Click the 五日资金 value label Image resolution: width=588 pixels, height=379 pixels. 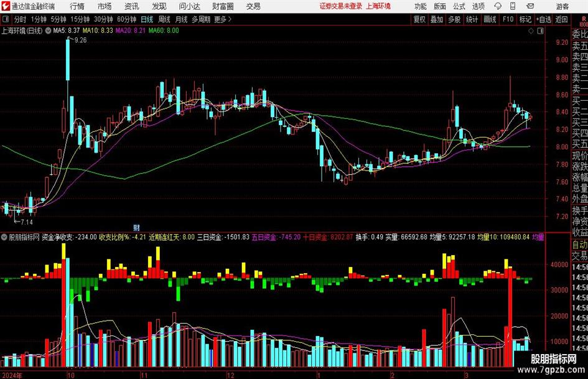point(276,237)
